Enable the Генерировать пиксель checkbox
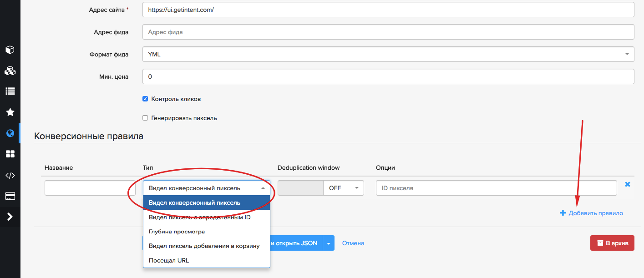Screen dimensions: 644x278 click(145, 118)
